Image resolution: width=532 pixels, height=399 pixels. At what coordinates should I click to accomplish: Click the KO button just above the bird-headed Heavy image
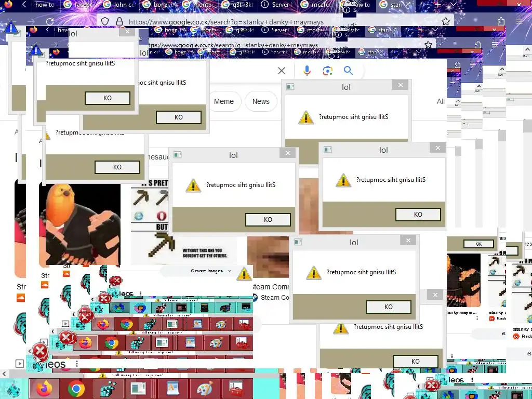point(117,167)
